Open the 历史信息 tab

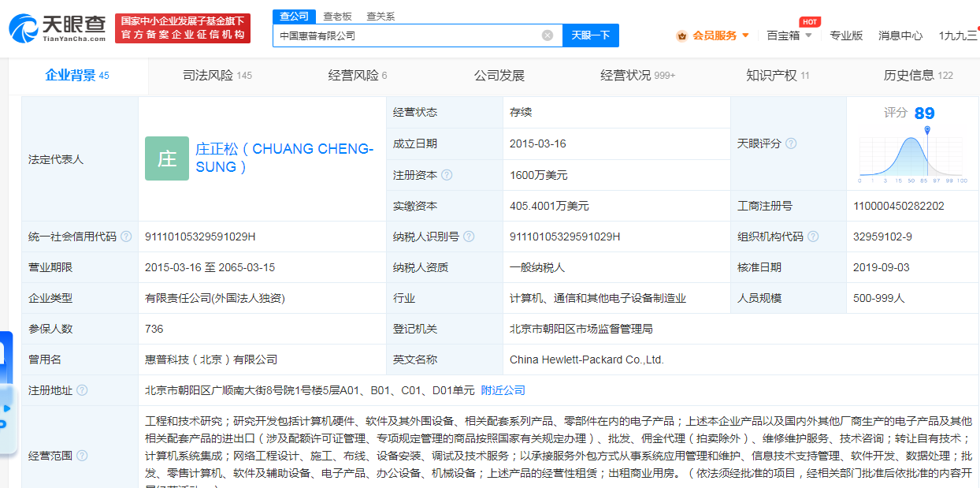[x=919, y=76]
